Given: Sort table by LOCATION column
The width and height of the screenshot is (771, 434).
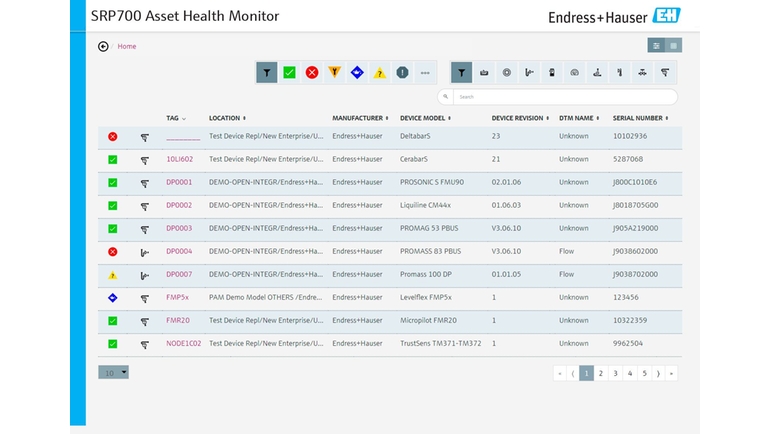Looking at the screenshot, I should 227,118.
